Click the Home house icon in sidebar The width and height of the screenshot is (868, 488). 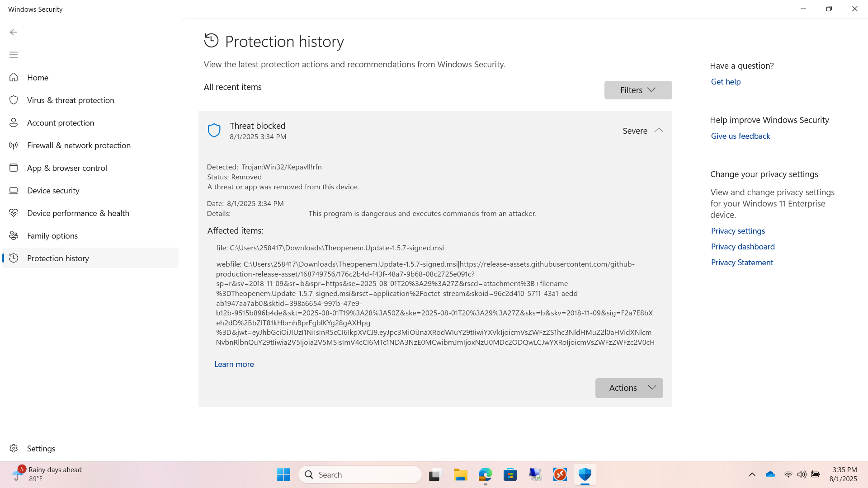[x=14, y=77]
